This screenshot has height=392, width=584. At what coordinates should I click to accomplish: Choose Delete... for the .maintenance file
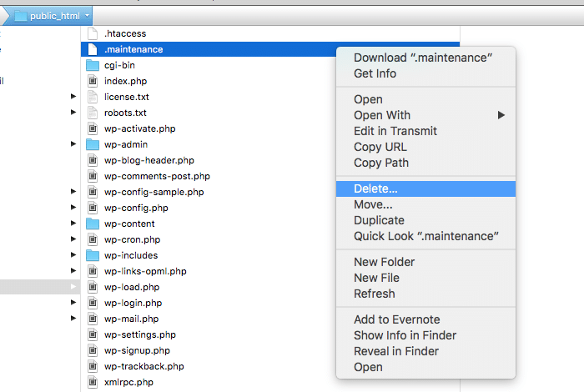(x=425, y=188)
